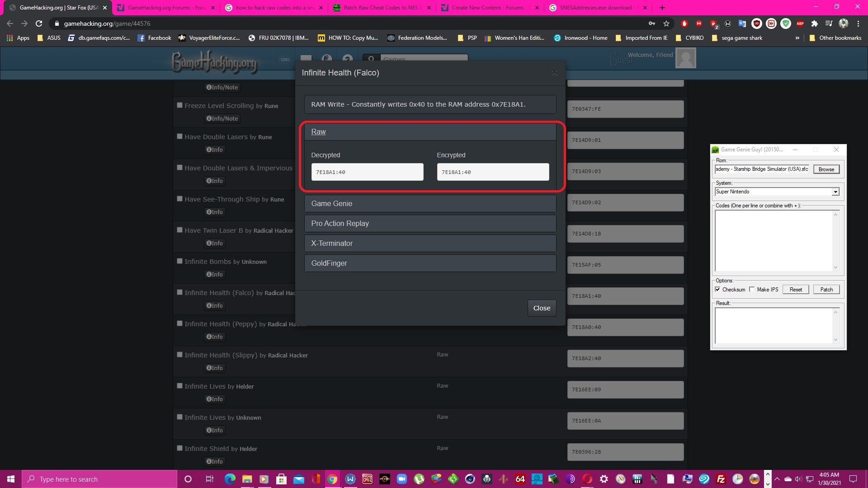868x488 pixels.
Task: Click the 7E14D9:01 code value field
Action: pos(625,140)
